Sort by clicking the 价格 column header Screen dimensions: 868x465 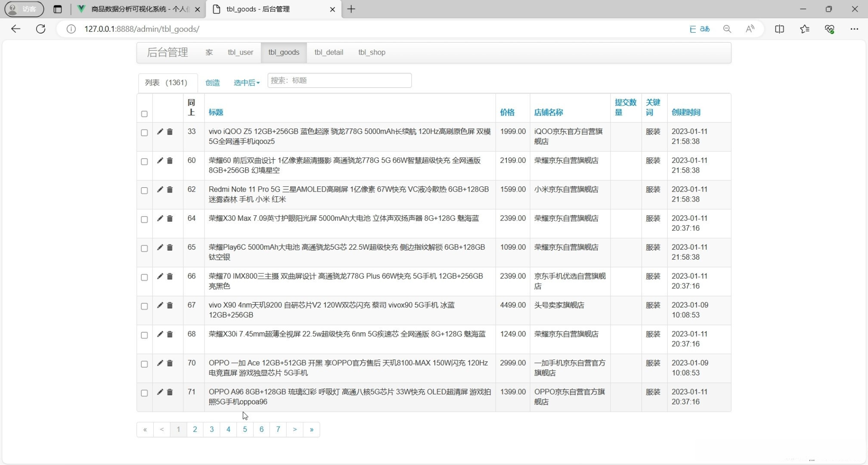[507, 112]
